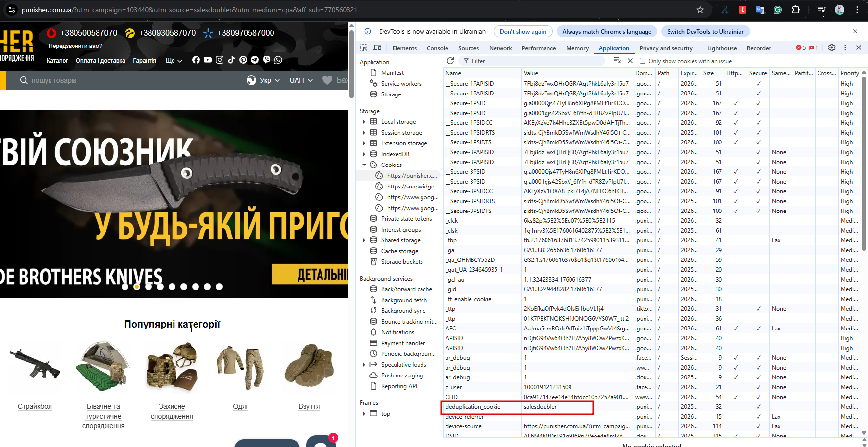Expand the Local storage tree node
The image size is (868, 447).
[364, 122]
